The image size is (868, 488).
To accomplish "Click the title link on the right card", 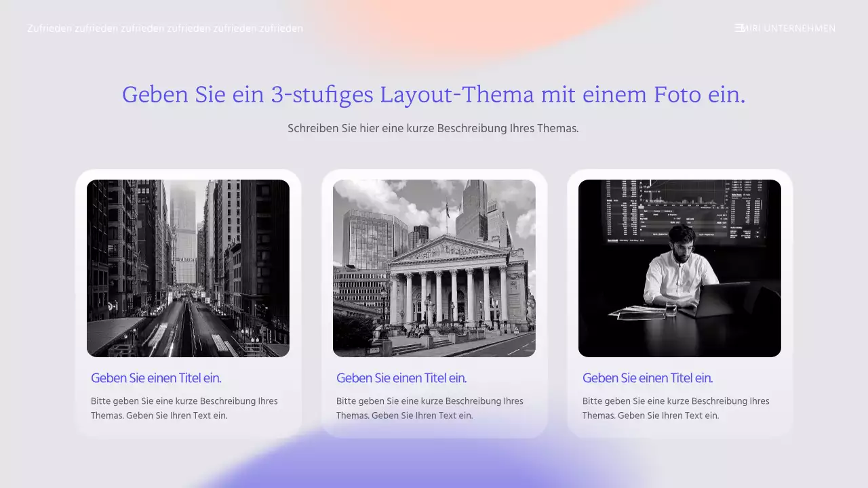I will (x=647, y=378).
